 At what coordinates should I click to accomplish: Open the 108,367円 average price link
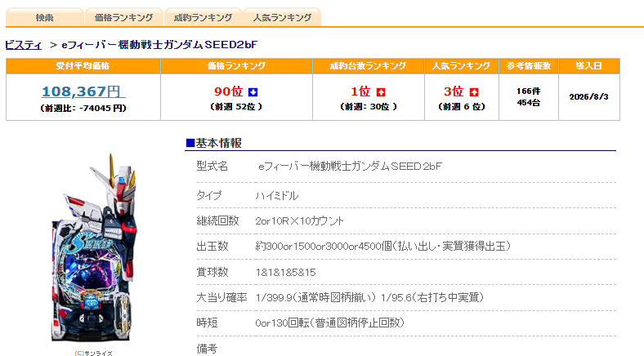click(83, 91)
